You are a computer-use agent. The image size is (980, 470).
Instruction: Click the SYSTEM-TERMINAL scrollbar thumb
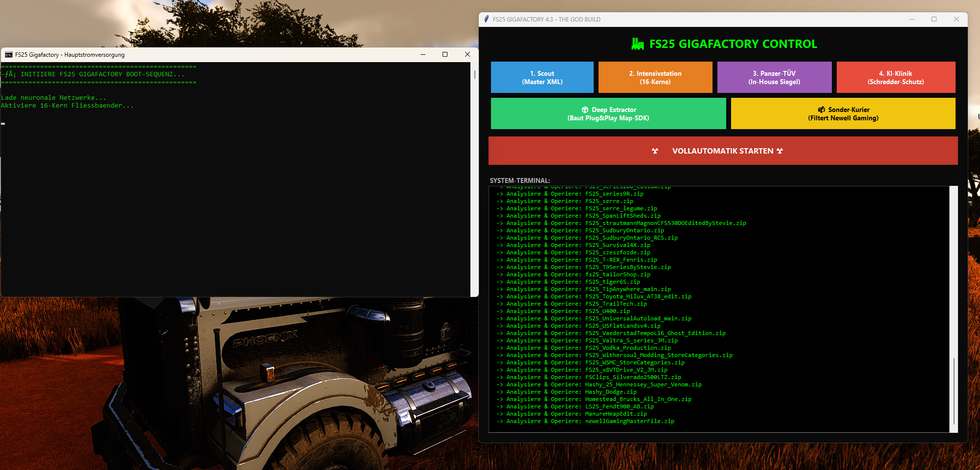pos(954,391)
